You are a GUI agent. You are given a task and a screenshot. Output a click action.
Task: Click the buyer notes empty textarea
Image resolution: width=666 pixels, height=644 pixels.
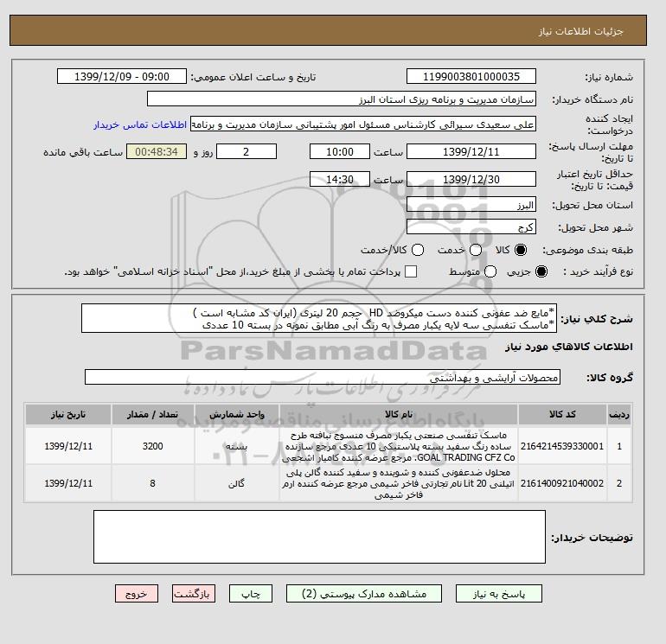click(319, 537)
